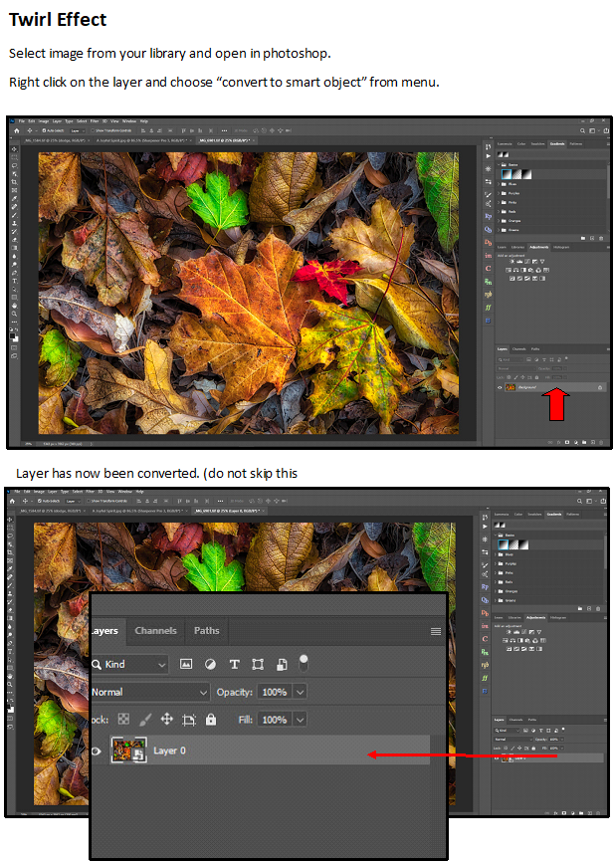Filter for smart objects in enlarged panel
This screenshot has width=616, height=863.
pyautogui.click(x=282, y=664)
